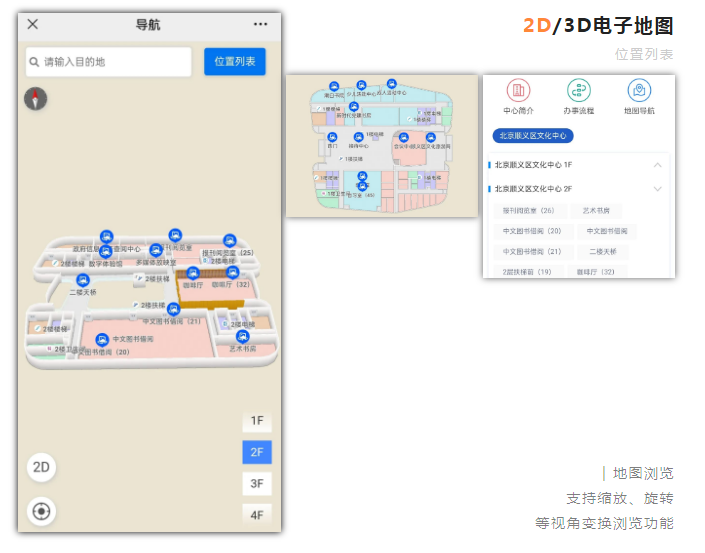Screen dimensions: 705x553
Task: Collapse the 北京顺义区文化中心 1F chevron
Action: 657,165
